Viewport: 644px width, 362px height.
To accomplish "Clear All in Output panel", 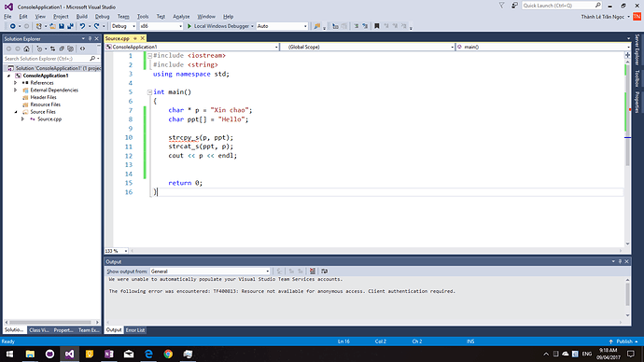I will coord(313,271).
